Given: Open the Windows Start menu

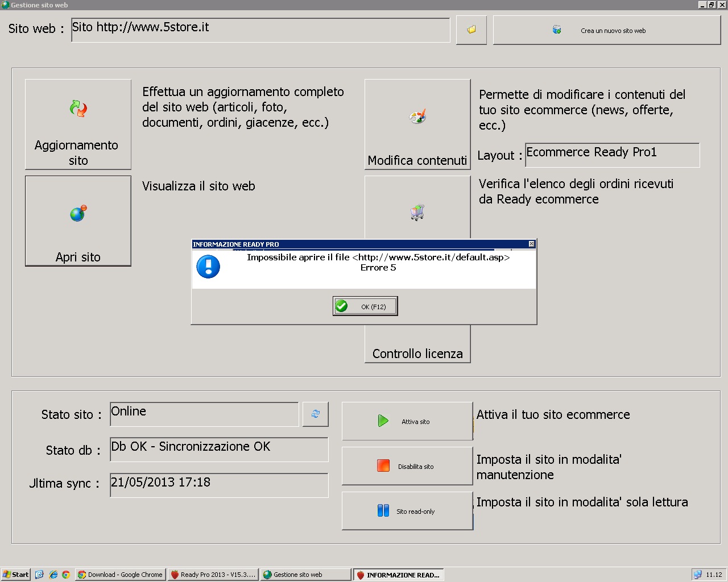Looking at the screenshot, I should coord(15,575).
